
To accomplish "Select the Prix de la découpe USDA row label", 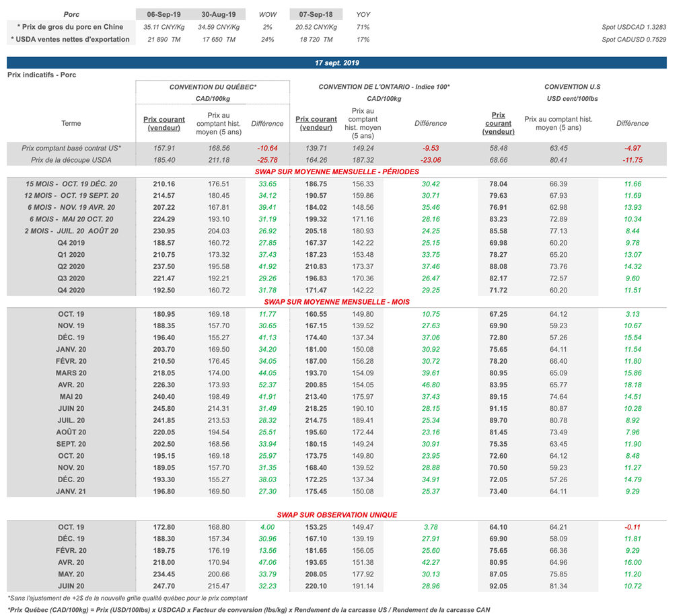I will 71,160.
